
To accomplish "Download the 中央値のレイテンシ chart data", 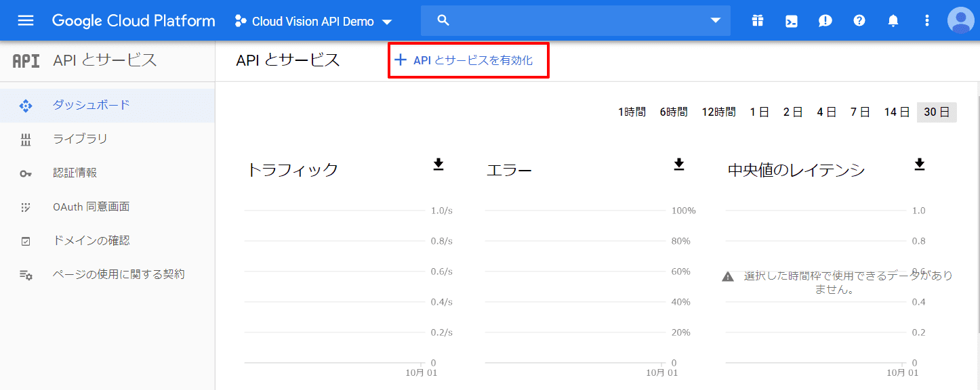I will pos(919,162).
